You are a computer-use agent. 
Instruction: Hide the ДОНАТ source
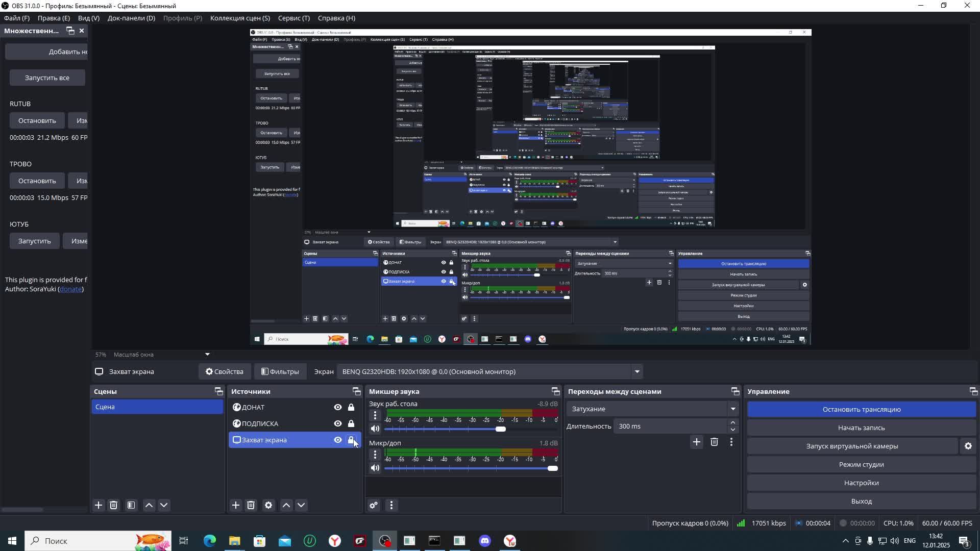pyautogui.click(x=337, y=407)
